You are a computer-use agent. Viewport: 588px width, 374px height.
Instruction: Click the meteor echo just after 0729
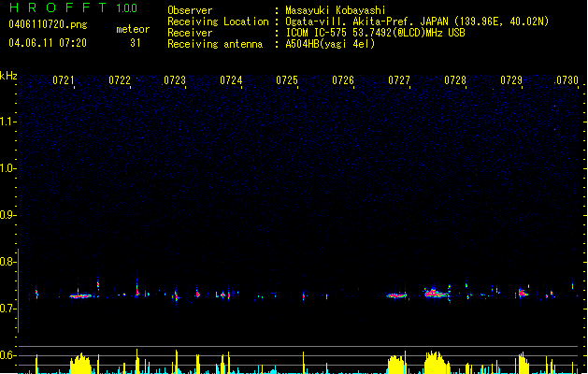pyautogui.click(x=523, y=293)
